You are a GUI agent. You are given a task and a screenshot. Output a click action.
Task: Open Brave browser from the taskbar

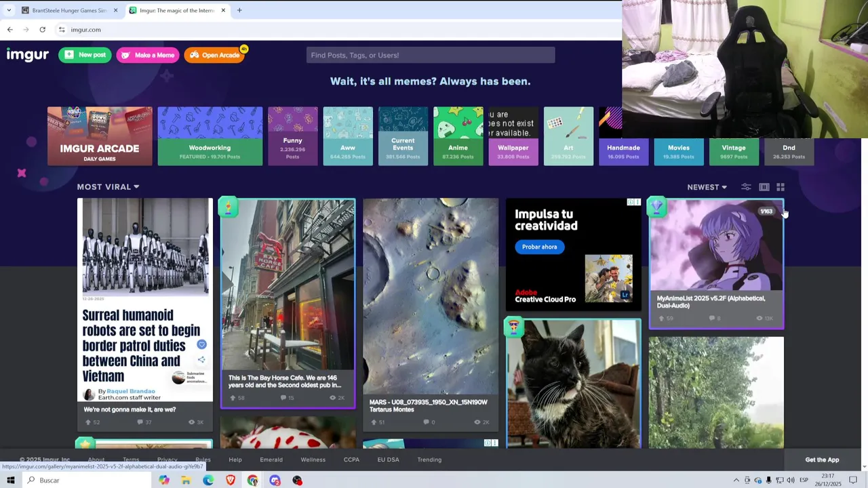(231, 480)
